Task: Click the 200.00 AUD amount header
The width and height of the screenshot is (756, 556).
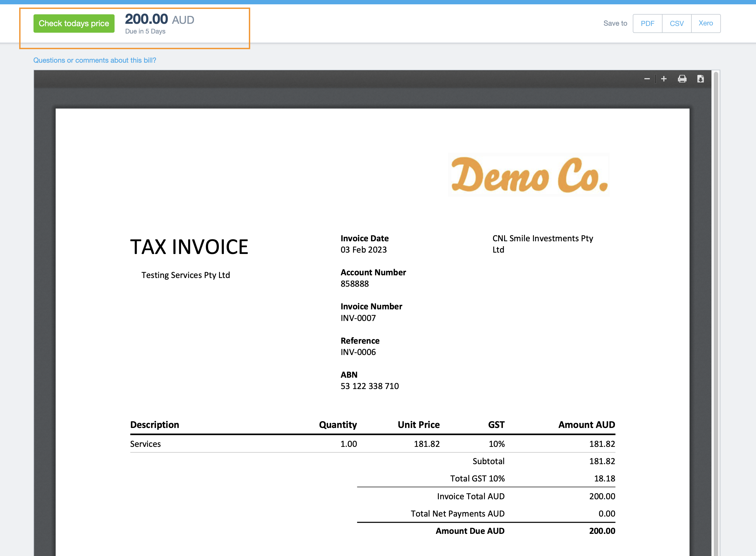Action: pos(159,19)
